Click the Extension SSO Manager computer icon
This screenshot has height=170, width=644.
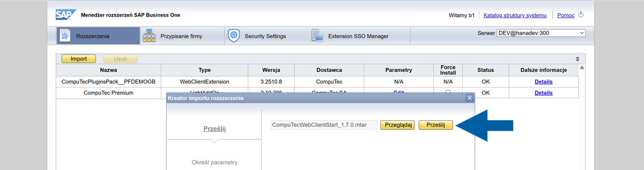[x=317, y=36]
